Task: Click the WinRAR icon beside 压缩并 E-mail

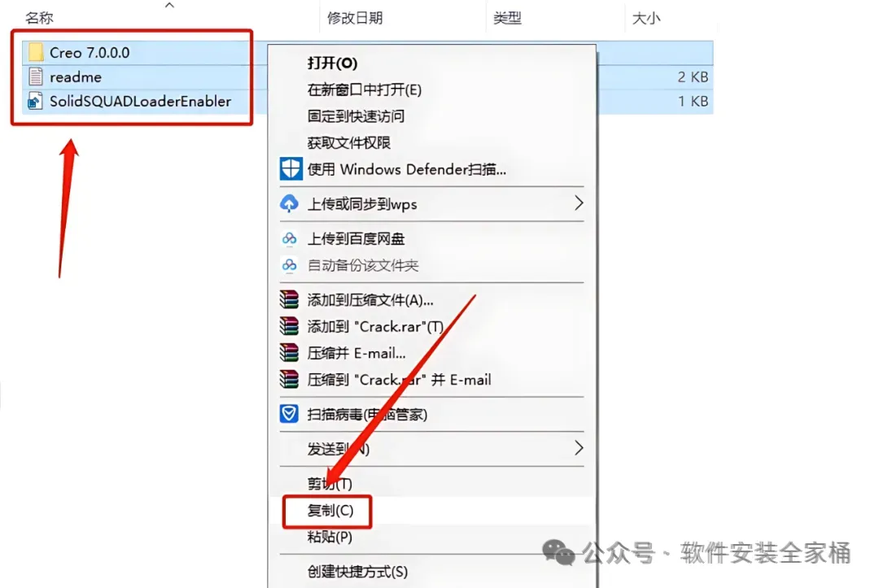Action: click(289, 353)
